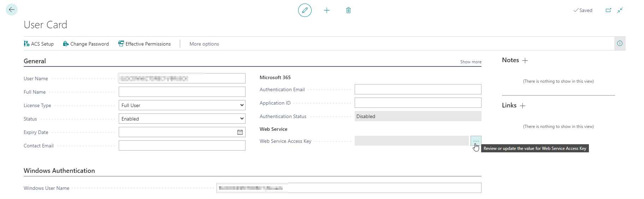
Task: Open Effective Permissions
Action: tap(144, 44)
